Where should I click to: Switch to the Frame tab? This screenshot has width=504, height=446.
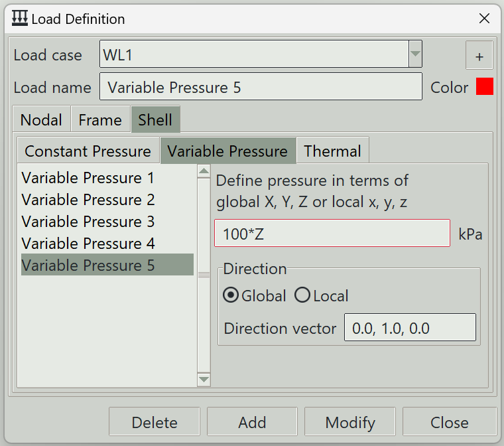pos(100,119)
